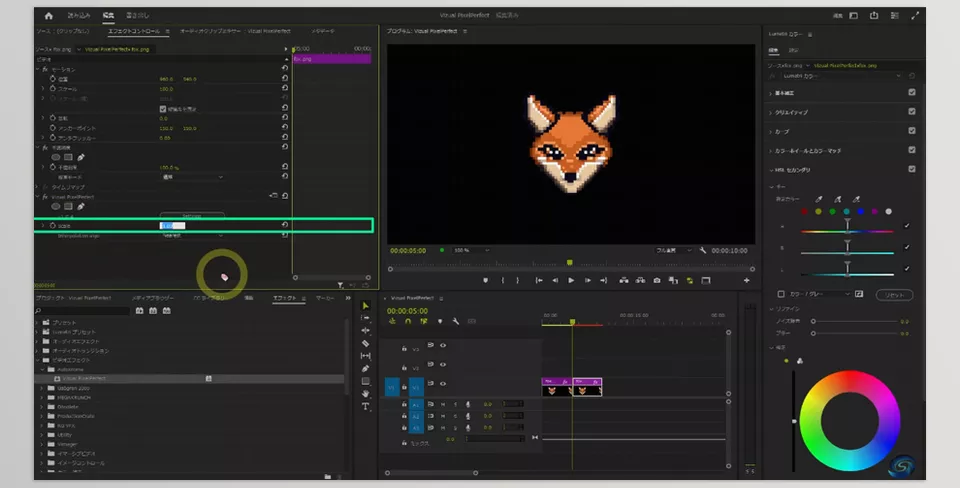Click the ellipse mask tool under Opacity
This screenshot has height=488, width=960.
(56, 157)
